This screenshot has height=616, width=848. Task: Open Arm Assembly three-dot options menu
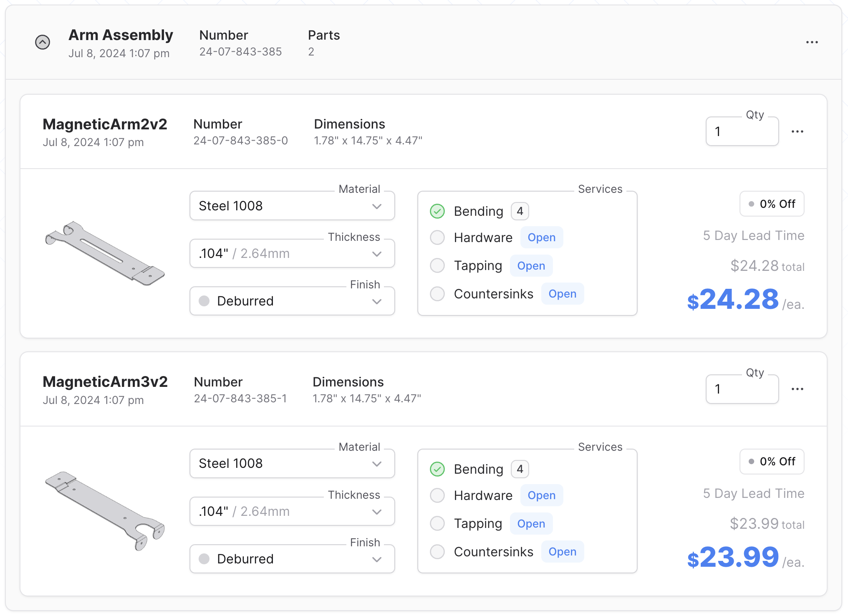[812, 42]
